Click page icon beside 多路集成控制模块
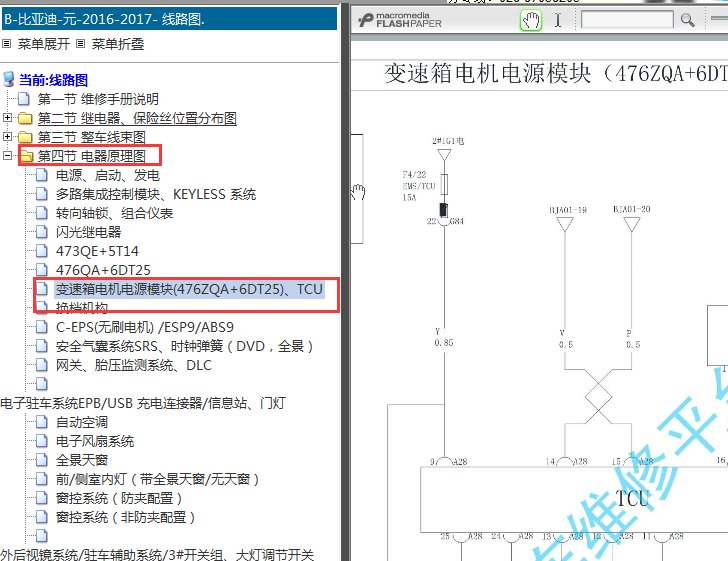The width and height of the screenshot is (728, 561). (x=42, y=194)
